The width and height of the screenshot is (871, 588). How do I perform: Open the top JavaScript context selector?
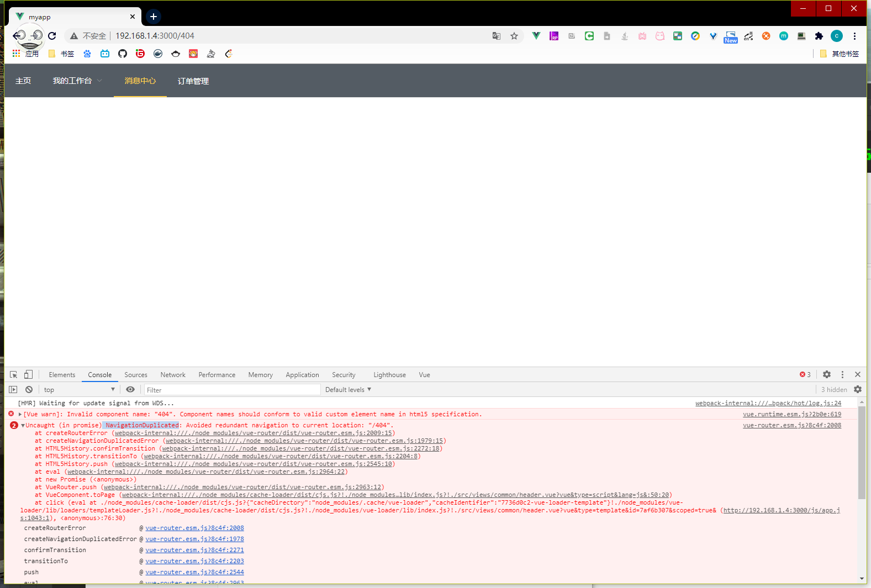click(x=79, y=390)
